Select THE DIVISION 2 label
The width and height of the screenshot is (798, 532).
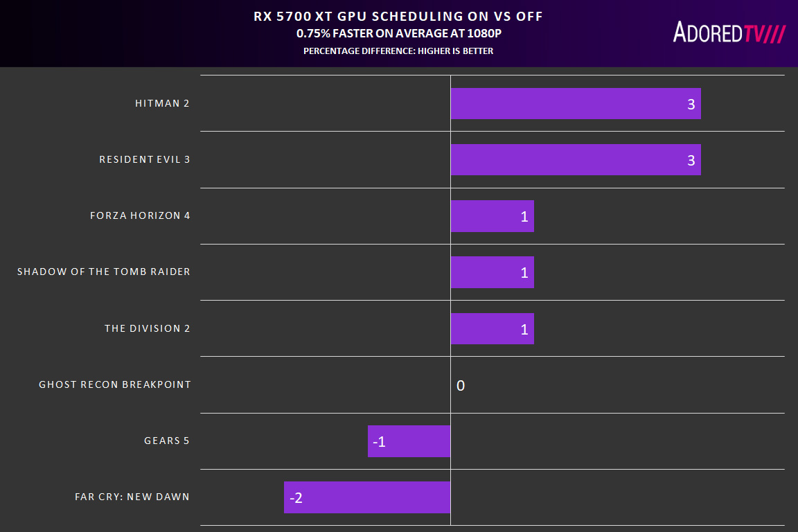pos(147,328)
